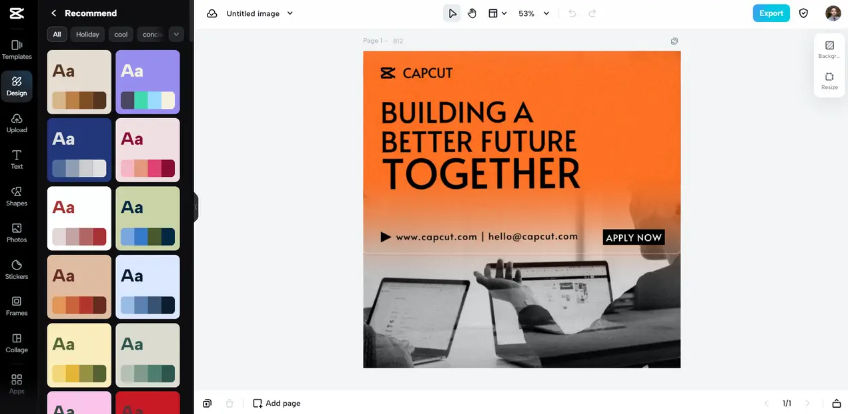Open the Photos panel
848x414 pixels.
coord(17,233)
